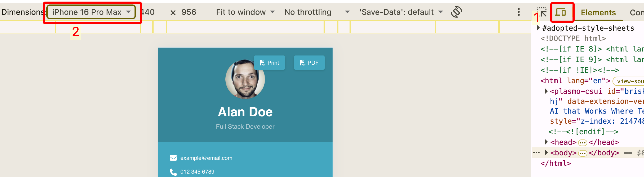The height and width of the screenshot is (177, 644).
Task: Click the ellipsis badge inside the head tag
Action: coord(583,143)
